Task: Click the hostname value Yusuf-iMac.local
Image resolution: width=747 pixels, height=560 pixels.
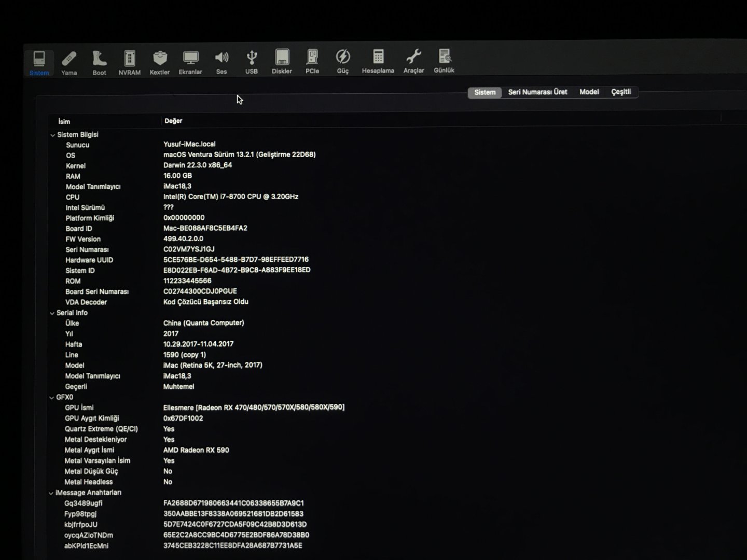Action: pos(189,144)
